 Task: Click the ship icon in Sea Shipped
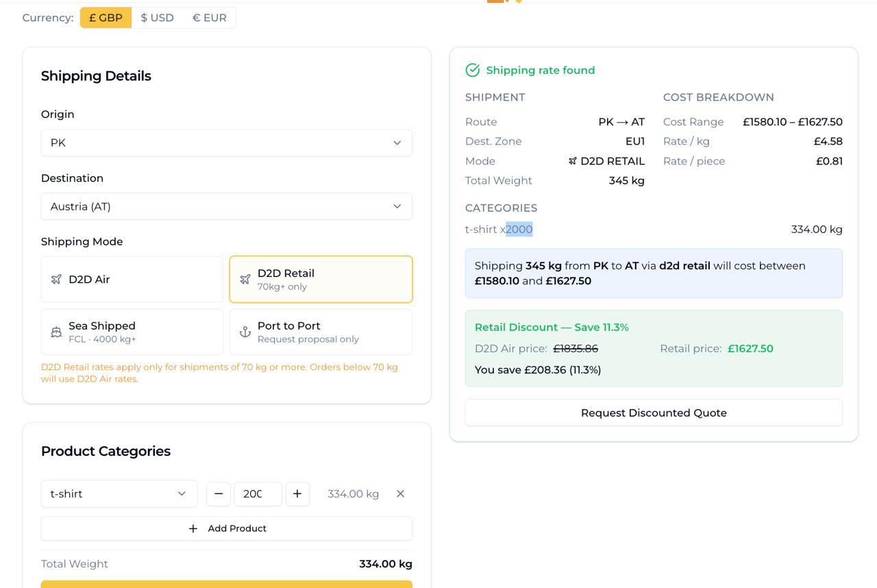pos(56,332)
